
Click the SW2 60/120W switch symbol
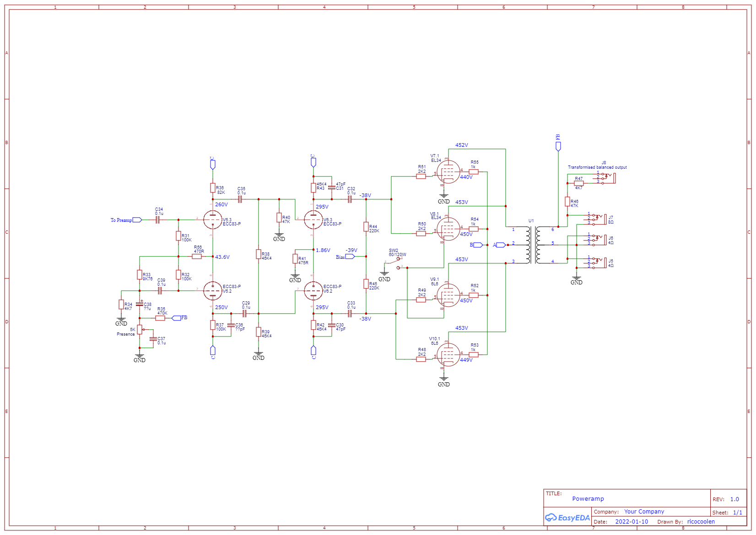point(394,263)
